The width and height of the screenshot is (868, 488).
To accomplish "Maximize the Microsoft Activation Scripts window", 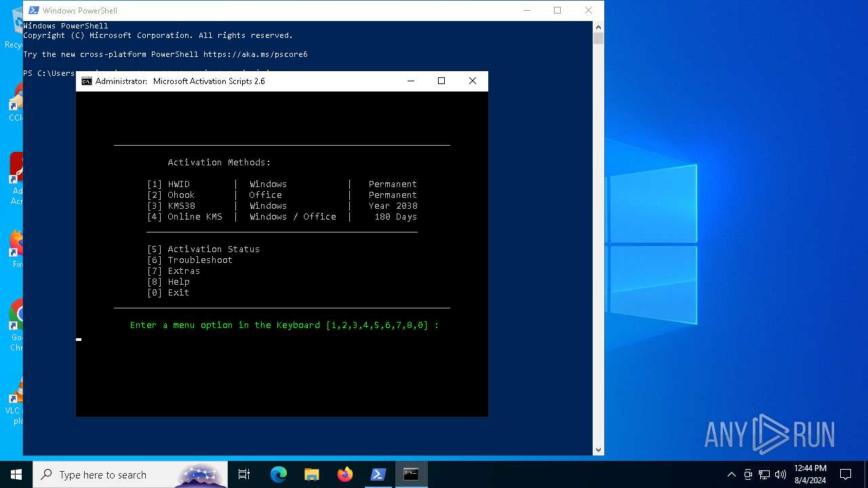I will (441, 81).
